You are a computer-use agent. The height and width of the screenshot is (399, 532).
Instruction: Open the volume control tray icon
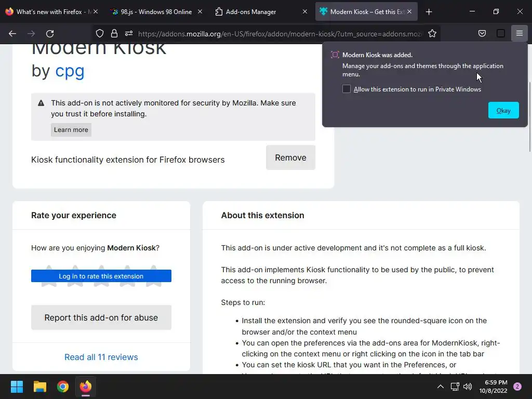coord(468,387)
